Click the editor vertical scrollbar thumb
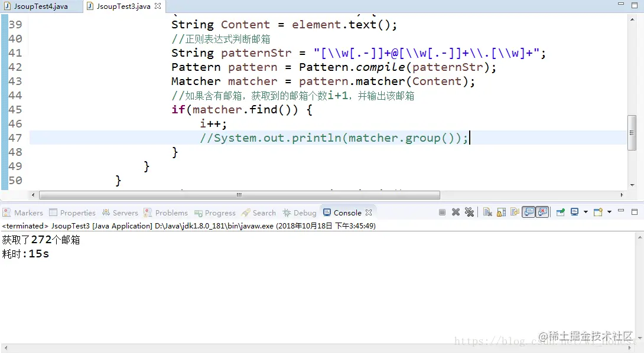The height and width of the screenshot is (353, 644). coord(632,133)
